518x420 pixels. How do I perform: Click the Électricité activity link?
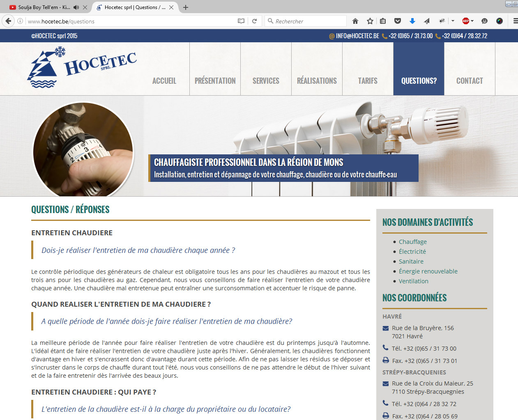point(412,252)
